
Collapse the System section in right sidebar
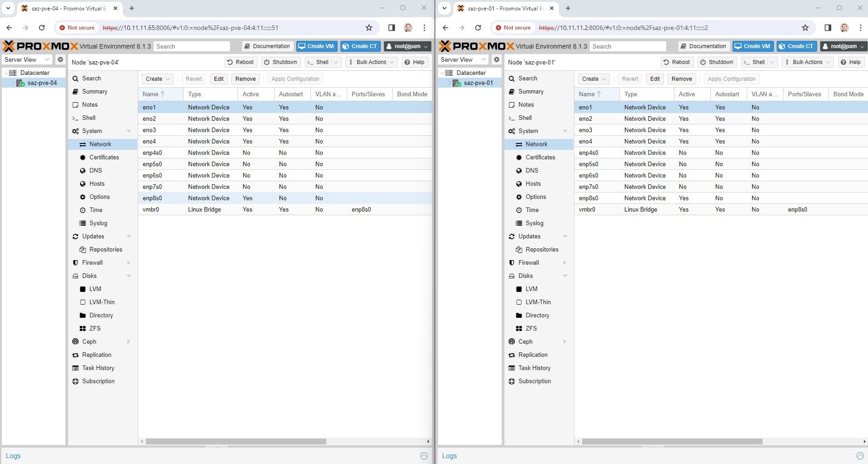565,131
